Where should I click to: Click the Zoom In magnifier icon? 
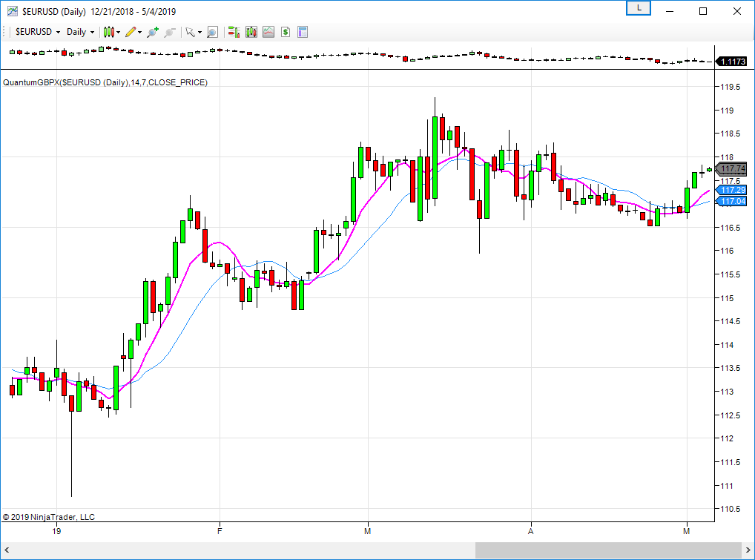(x=153, y=32)
